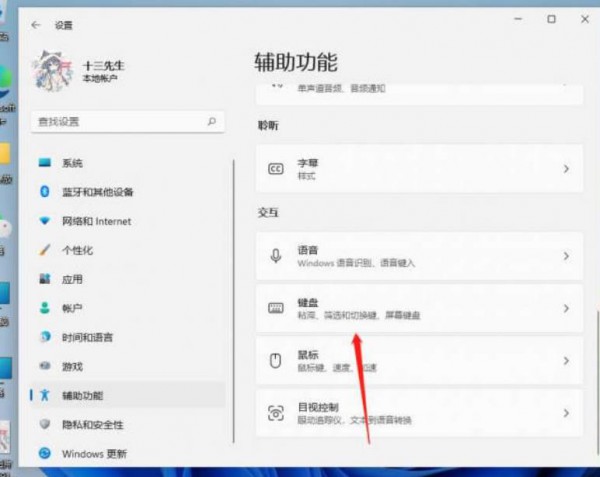The image size is (600, 477).
Task: Click the Bluetooth icon in sidebar
Action: pos(45,191)
